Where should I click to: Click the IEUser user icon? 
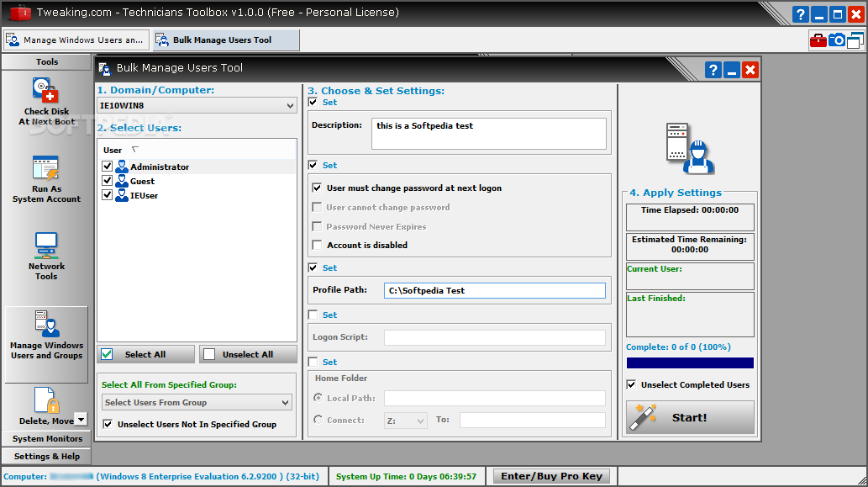click(x=122, y=195)
